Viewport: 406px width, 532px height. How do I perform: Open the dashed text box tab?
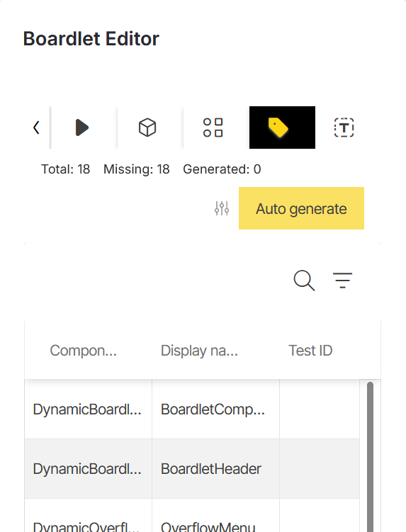pyautogui.click(x=344, y=128)
